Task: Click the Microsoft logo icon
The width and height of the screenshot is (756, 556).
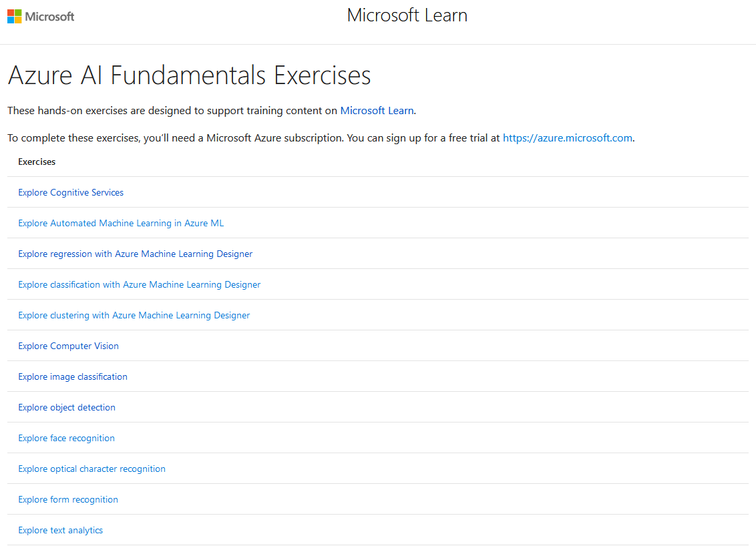Action: [x=15, y=17]
